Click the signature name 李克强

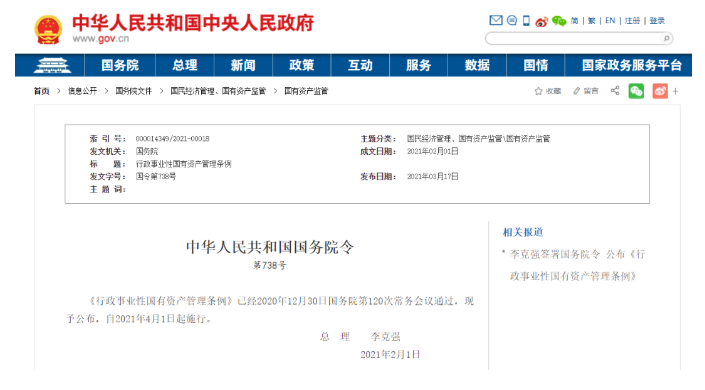(x=385, y=337)
